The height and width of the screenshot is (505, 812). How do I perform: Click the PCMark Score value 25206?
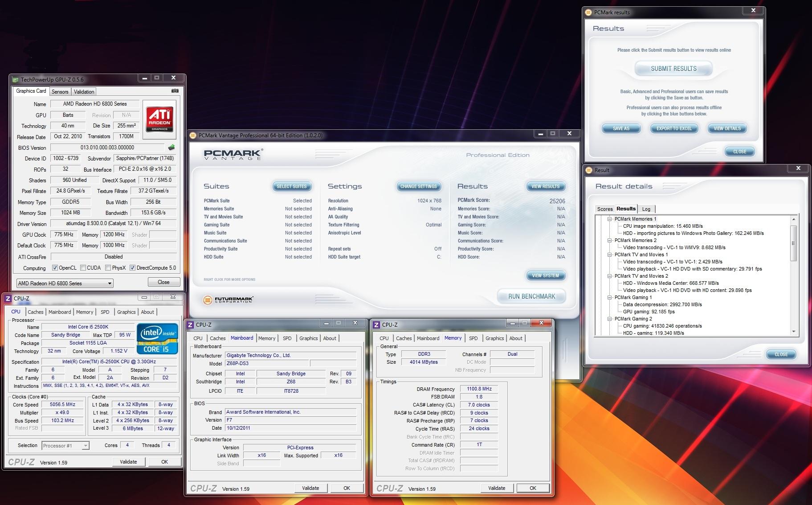557,201
